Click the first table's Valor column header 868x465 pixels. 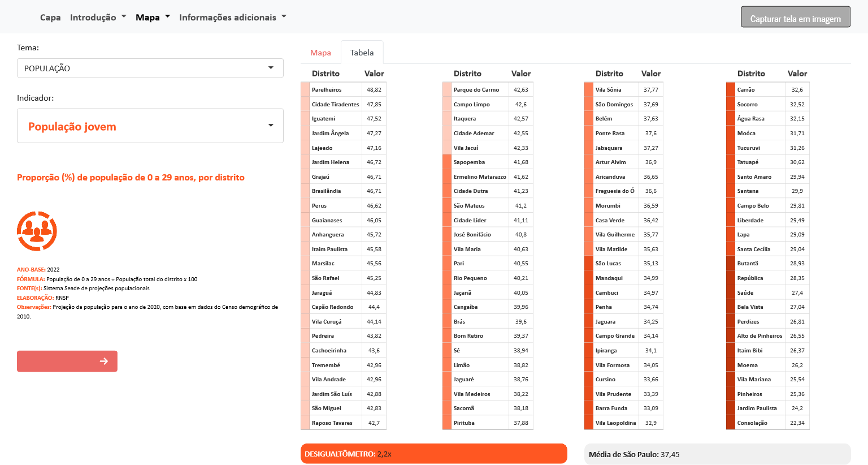(374, 74)
